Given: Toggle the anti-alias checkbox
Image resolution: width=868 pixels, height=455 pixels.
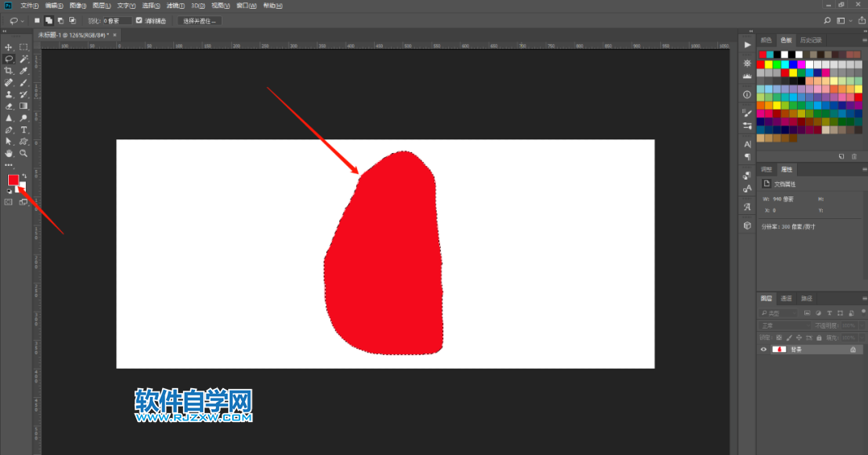Looking at the screenshot, I should click(x=139, y=20).
